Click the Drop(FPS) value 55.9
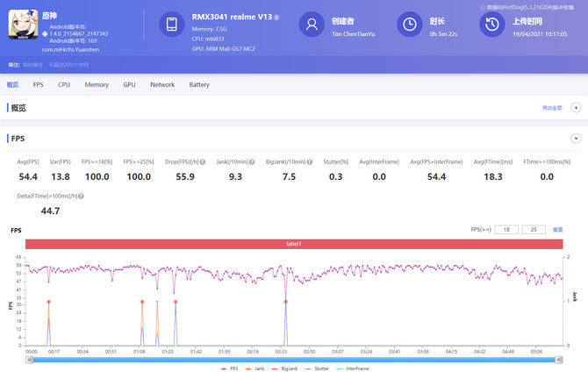Viewport: 588px width, 372px height. [185, 177]
